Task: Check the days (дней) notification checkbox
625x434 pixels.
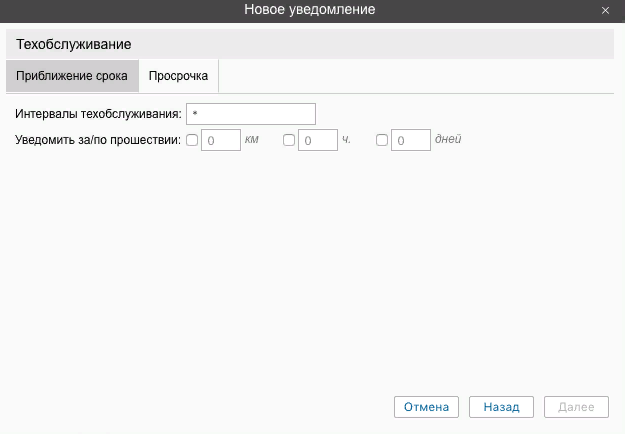Action: pos(382,141)
